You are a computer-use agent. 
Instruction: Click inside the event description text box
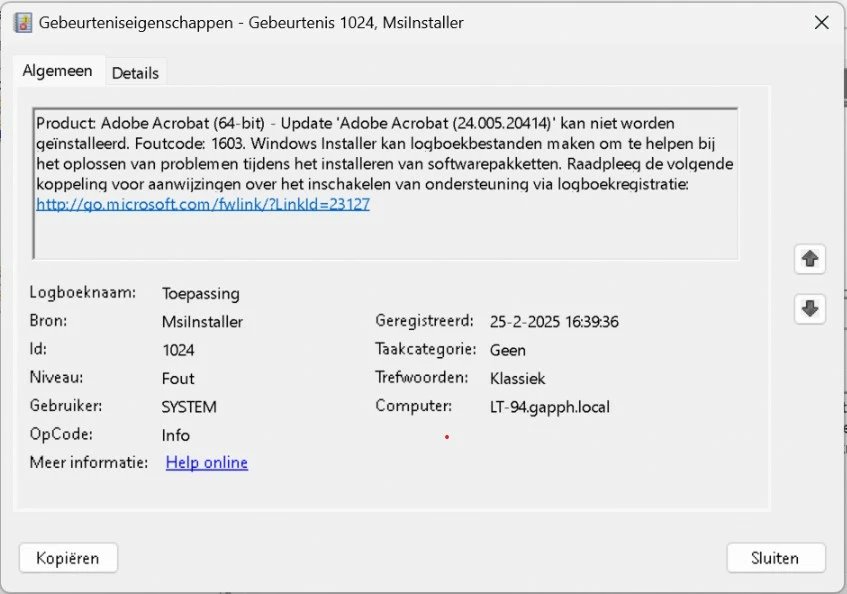pyautogui.click(x=386, y=184)
